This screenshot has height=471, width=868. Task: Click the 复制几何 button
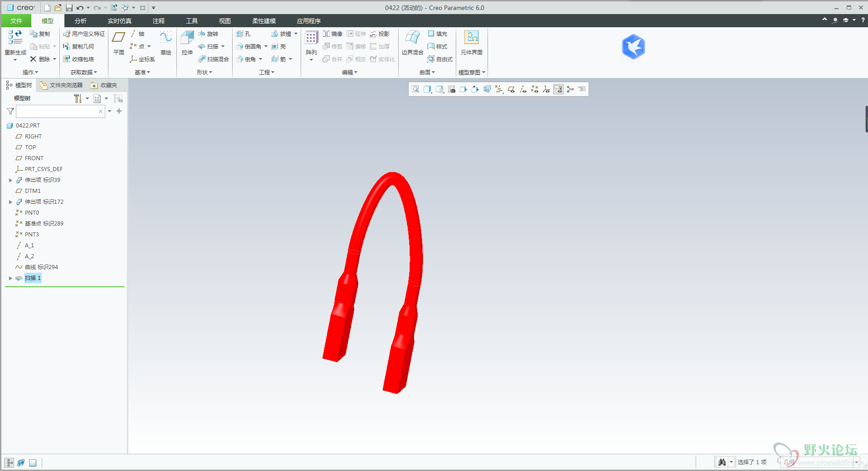(x=78, y=47)
